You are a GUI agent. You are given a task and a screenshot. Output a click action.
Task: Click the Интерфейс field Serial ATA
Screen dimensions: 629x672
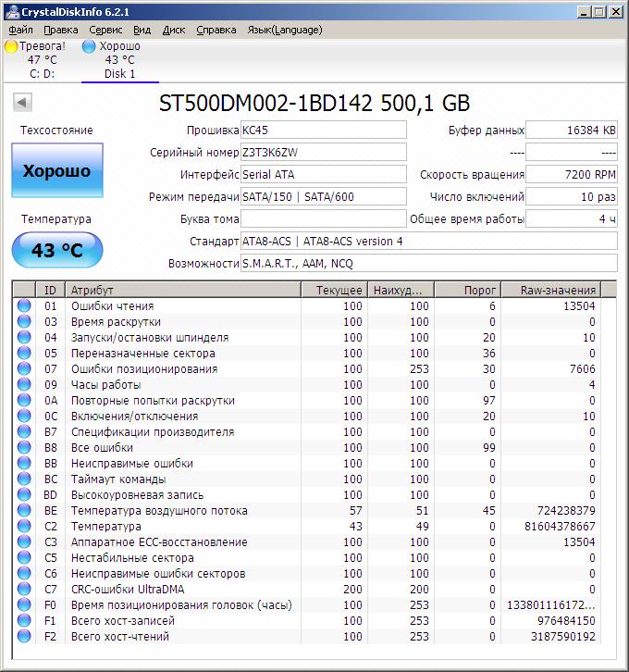[323, 174]
